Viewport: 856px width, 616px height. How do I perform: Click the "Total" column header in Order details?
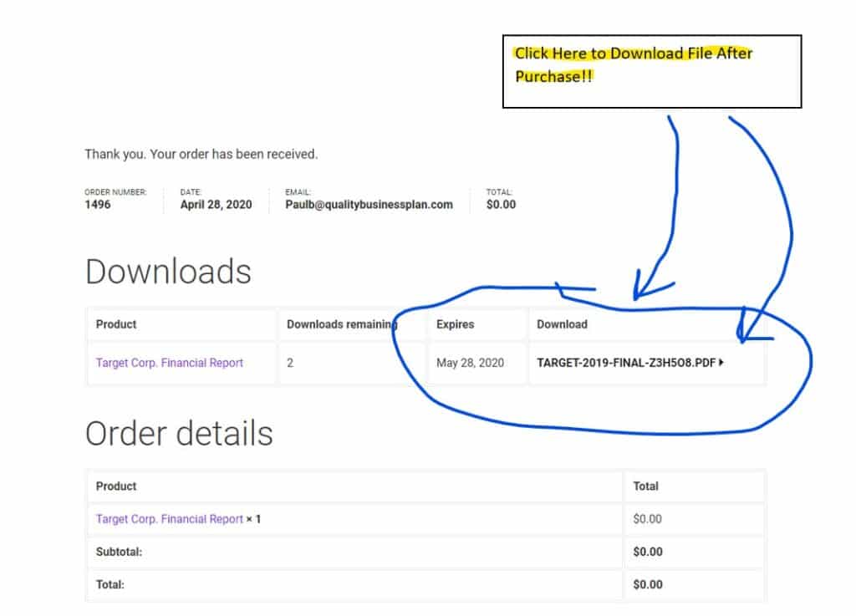[x=645, y=486]
